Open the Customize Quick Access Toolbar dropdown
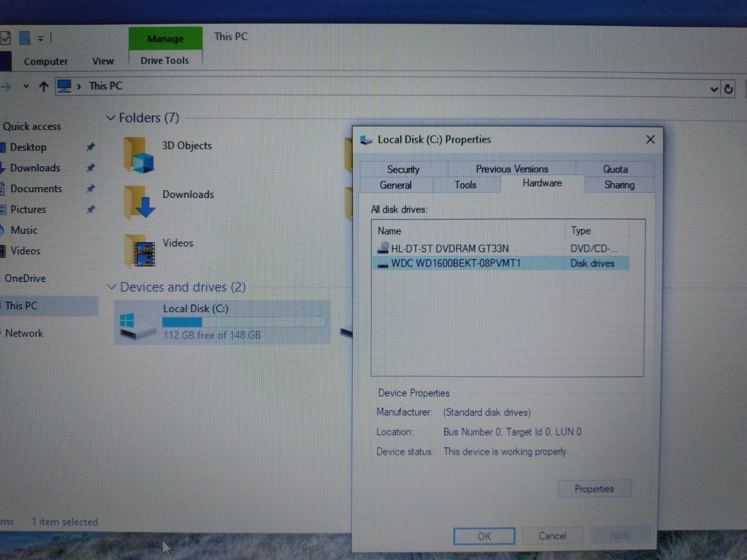This screenshot has height=560, width=747. (41, 39)
